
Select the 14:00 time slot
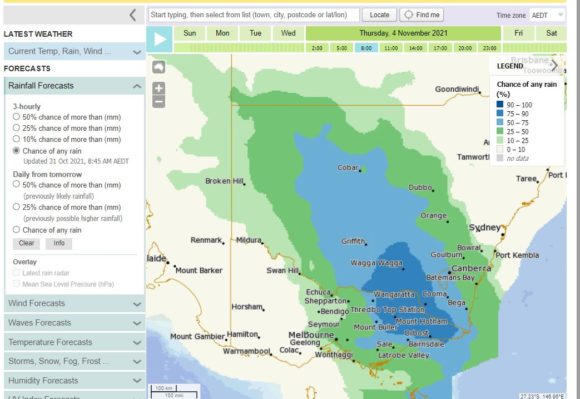tap(416, 48)
